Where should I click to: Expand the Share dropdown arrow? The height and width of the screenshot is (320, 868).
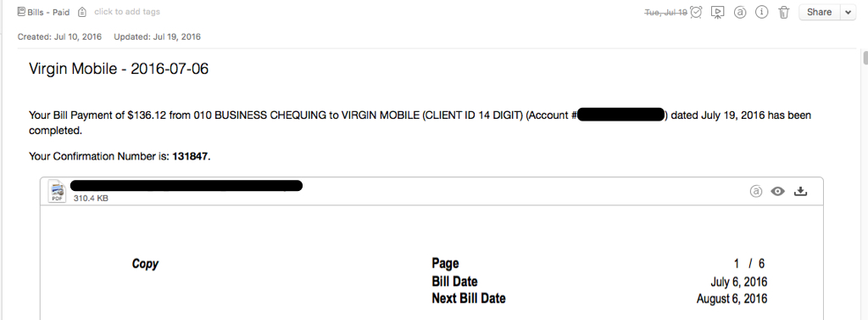pos(849,12)
